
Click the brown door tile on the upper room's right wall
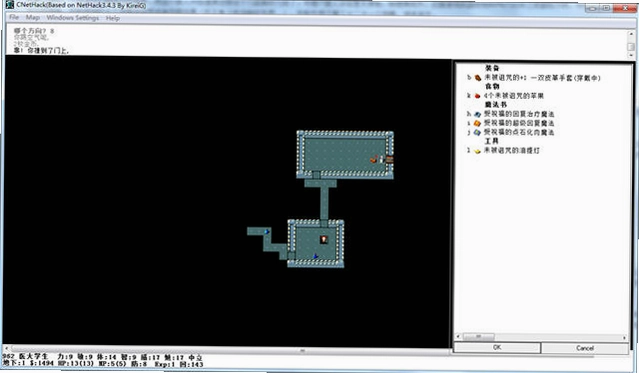pos(390,159)
